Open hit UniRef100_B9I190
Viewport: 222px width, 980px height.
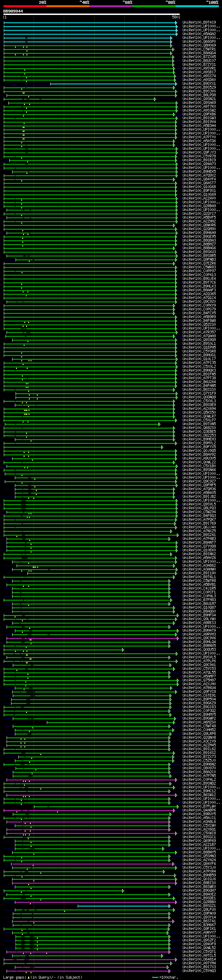[x=199, y=573]
